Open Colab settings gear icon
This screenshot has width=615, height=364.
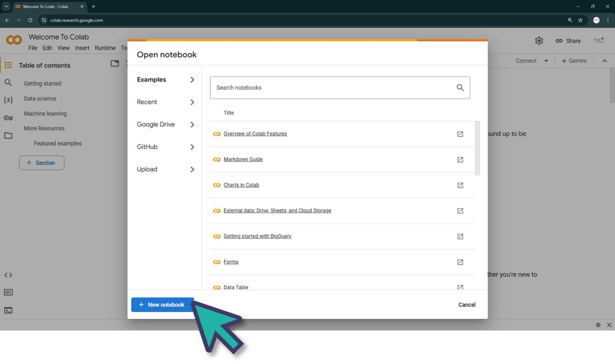(x=539, y=41)
